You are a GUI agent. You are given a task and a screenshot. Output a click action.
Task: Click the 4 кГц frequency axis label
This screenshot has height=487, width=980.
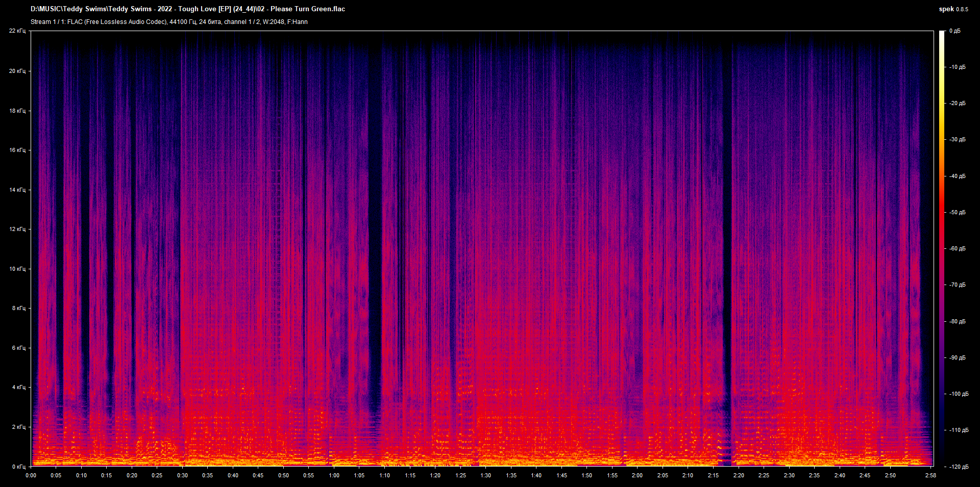(19, 387)
